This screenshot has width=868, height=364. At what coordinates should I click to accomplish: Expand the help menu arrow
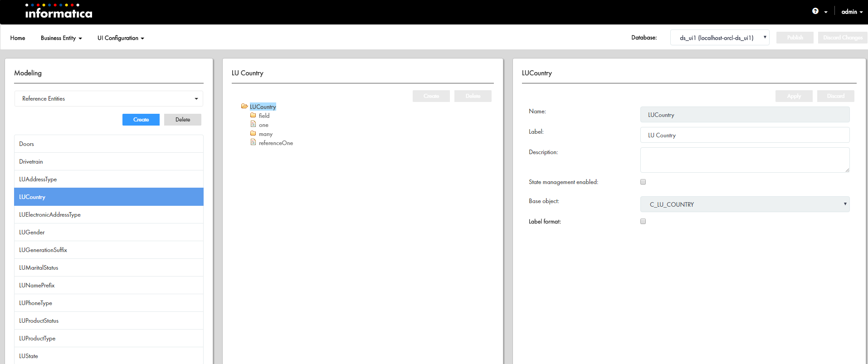[826, 12]
